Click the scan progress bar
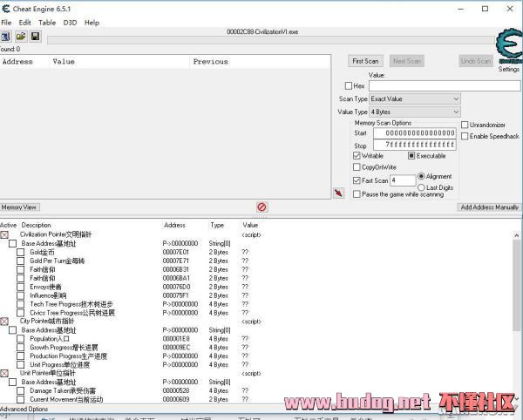523x420 pixels. [271, 40]
